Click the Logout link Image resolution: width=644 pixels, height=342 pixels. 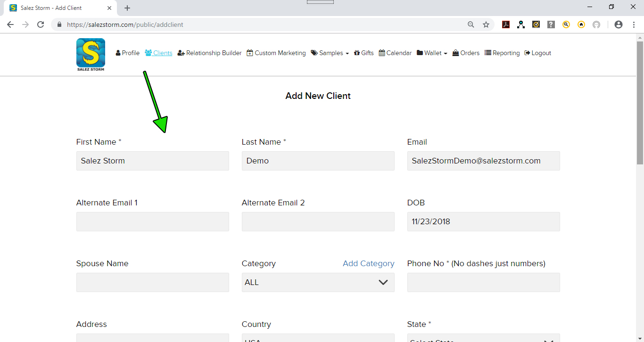pyautogui.click(x=537, y=53)
